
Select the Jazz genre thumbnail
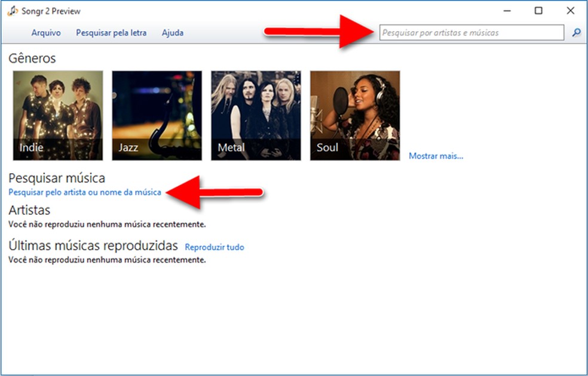click(x=157, y=115)
